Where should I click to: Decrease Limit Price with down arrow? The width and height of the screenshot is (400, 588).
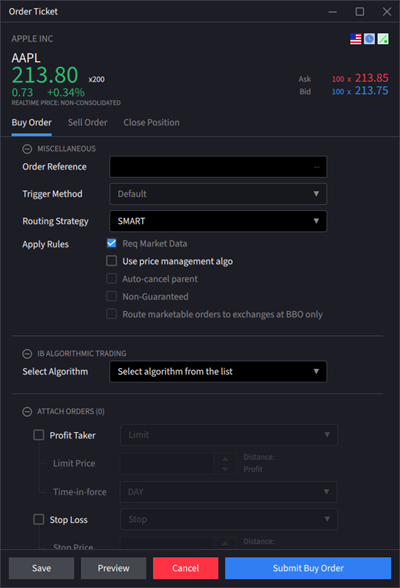225,469
